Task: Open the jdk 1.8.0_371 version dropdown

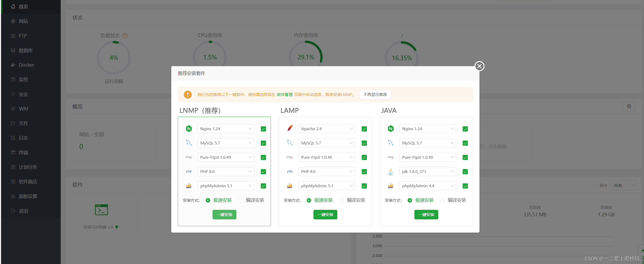Action: coord(428,171)
